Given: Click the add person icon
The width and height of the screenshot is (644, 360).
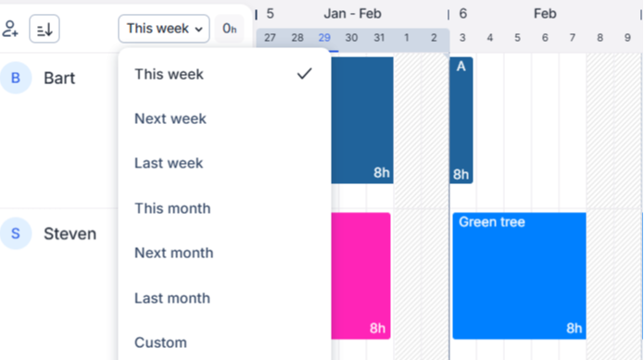Looking at the screenshot, I should point(10,29).
